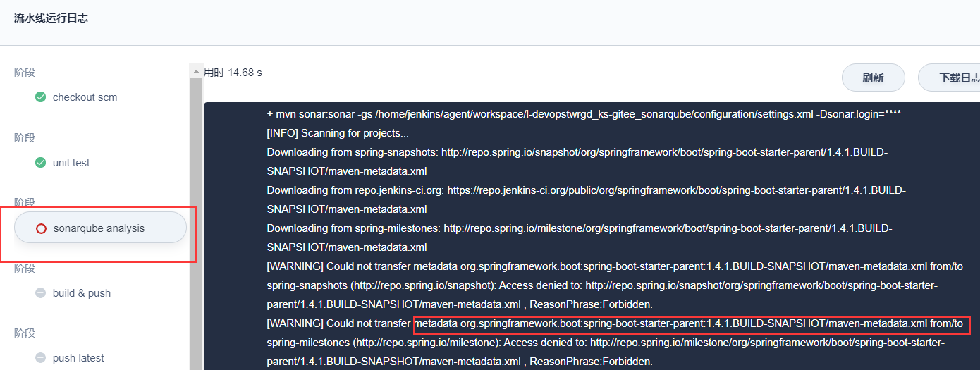Click the 刷新 refresh button

tap(873, 78)
